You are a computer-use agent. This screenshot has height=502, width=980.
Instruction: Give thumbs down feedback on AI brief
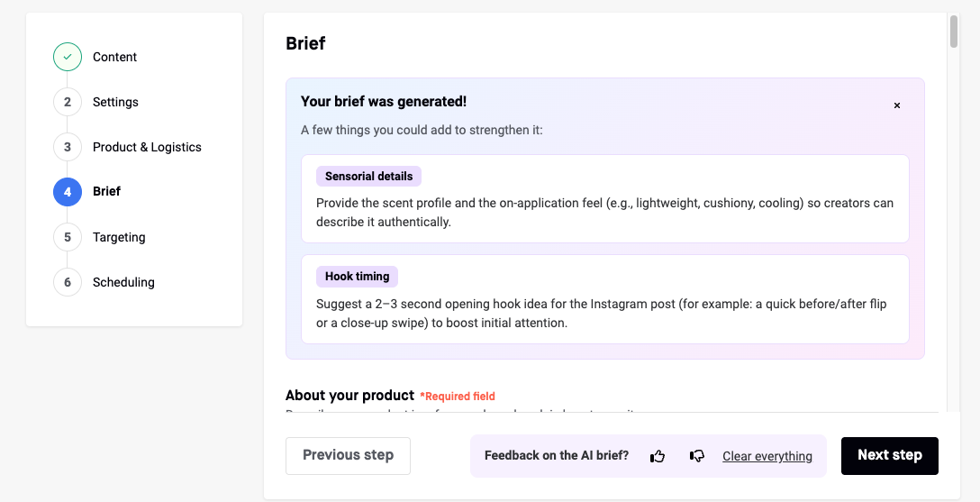coord(697,456)
